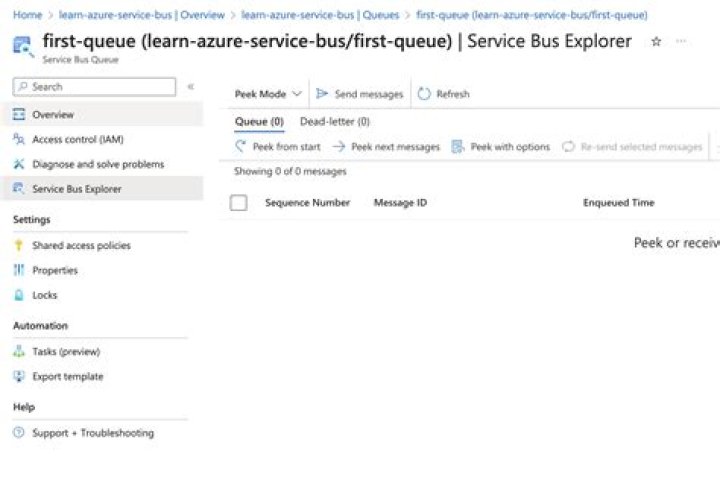Focus the sidebar Search input field

coord(95,86)
